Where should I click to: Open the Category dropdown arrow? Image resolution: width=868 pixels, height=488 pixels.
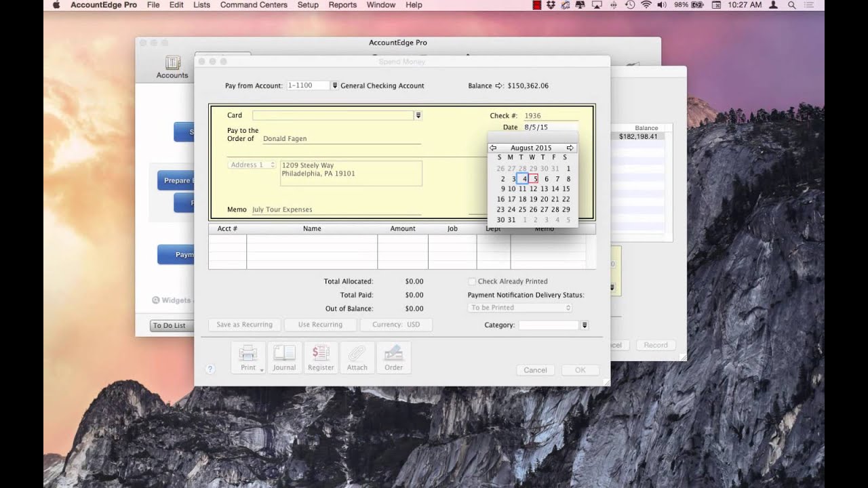pyautogui.click(x=585, y=325)
